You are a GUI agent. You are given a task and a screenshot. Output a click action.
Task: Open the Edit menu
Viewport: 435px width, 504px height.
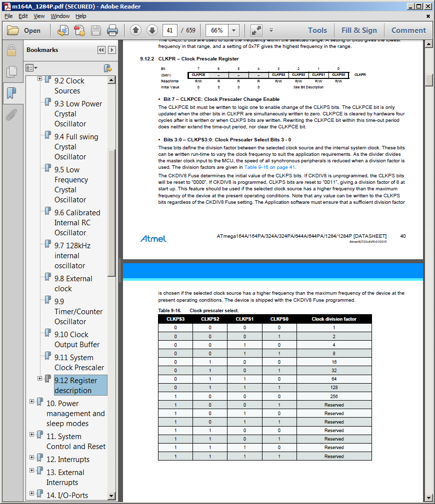point(23,16)
